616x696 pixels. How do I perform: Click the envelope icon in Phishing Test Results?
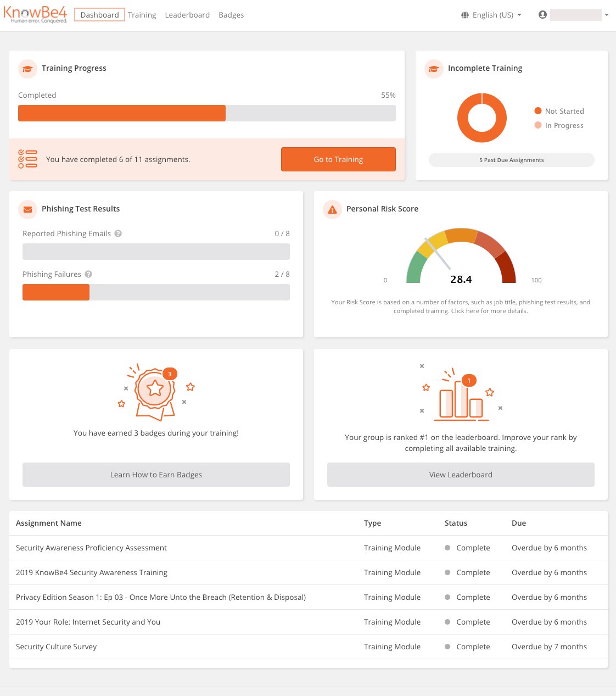coord(27,209)
